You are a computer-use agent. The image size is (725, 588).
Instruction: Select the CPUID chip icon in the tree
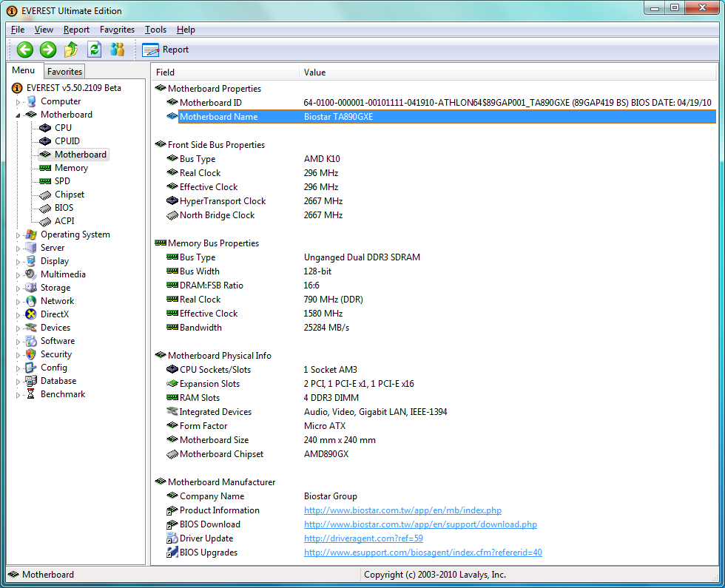(45, 141)
